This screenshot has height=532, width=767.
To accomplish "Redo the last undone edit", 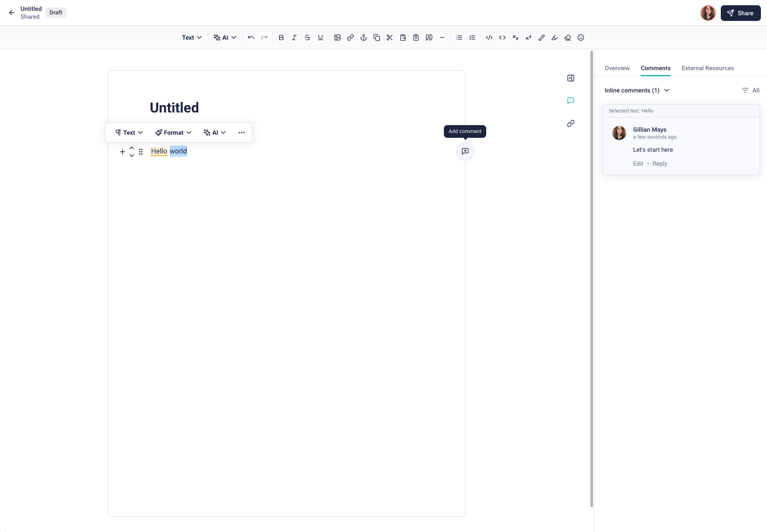I will 264,38.
